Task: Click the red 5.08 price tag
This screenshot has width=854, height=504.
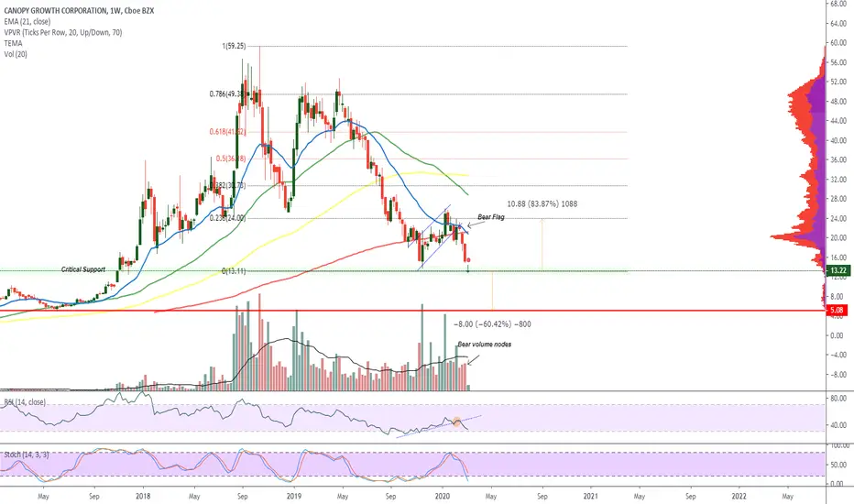Action: coord(838,311)
